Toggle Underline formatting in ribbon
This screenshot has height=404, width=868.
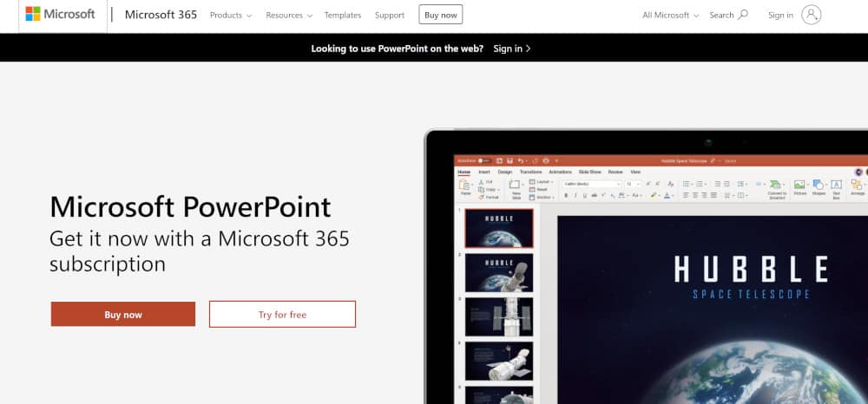pos(584,195)
